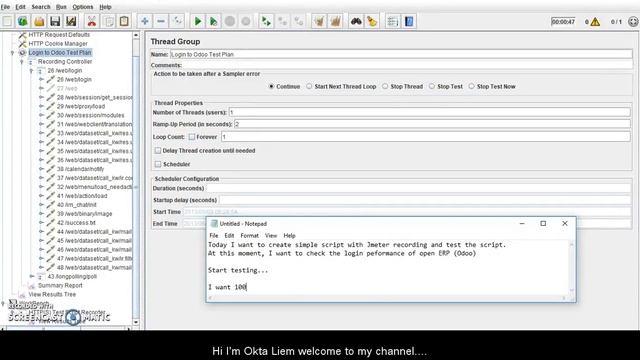640x360 pixels.
Task: Open the JMeter Run menu
Action: pos(61,7)
